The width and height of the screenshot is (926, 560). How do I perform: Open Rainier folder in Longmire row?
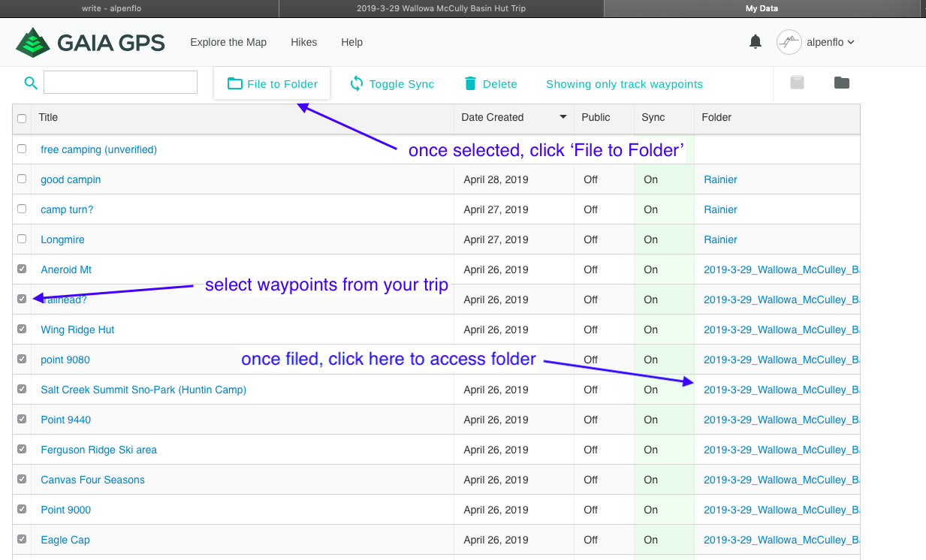click(x=720, y=239)
